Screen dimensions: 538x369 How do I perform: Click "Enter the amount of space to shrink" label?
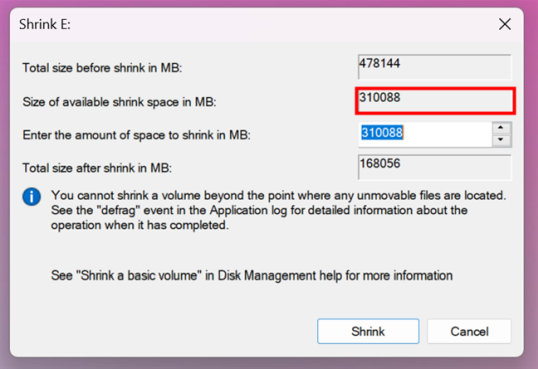click(137, 135)
